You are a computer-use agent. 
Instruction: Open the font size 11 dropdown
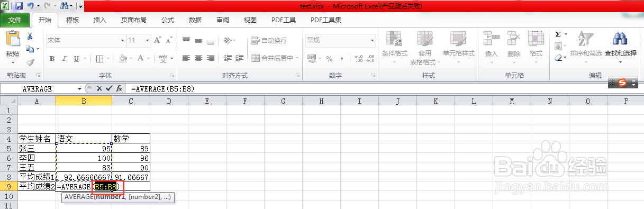(x=147, y=40)
